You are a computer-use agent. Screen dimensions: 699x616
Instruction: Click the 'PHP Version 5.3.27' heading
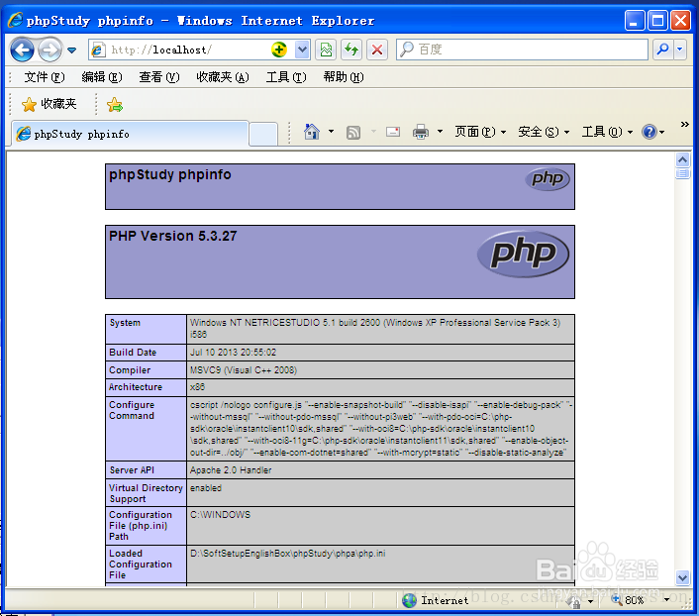(x=173, y=236)
